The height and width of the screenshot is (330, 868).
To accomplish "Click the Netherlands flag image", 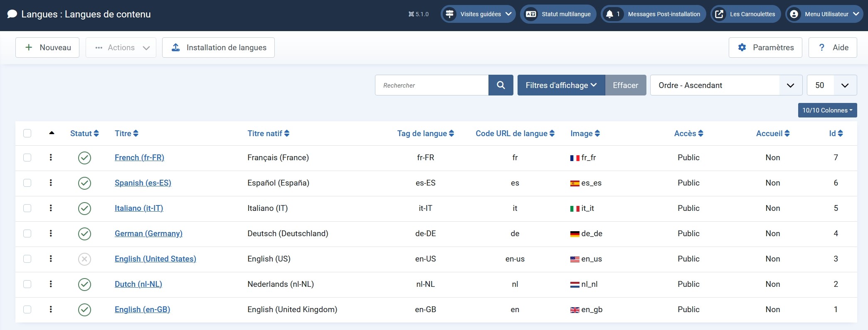I will pyautogui.click(x=575, y=284).
